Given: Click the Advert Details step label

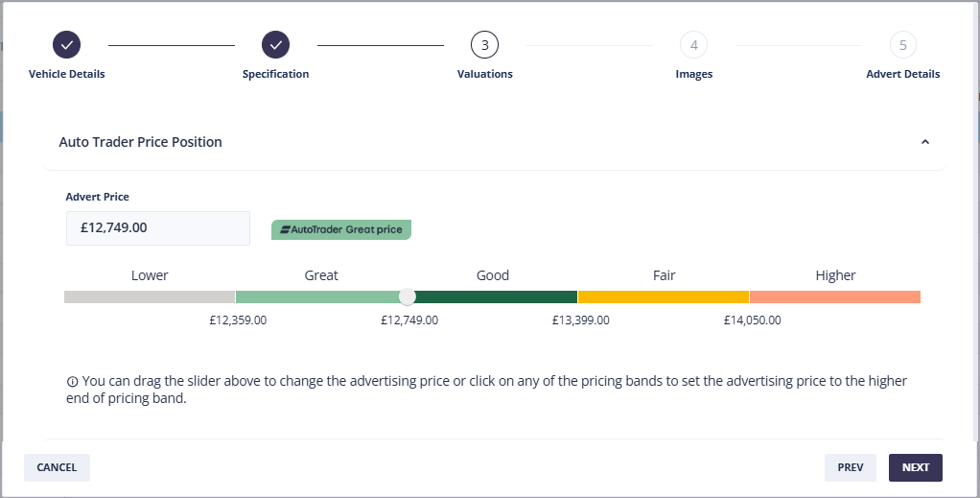Looking at the screenshot, I should pos(902,74).
